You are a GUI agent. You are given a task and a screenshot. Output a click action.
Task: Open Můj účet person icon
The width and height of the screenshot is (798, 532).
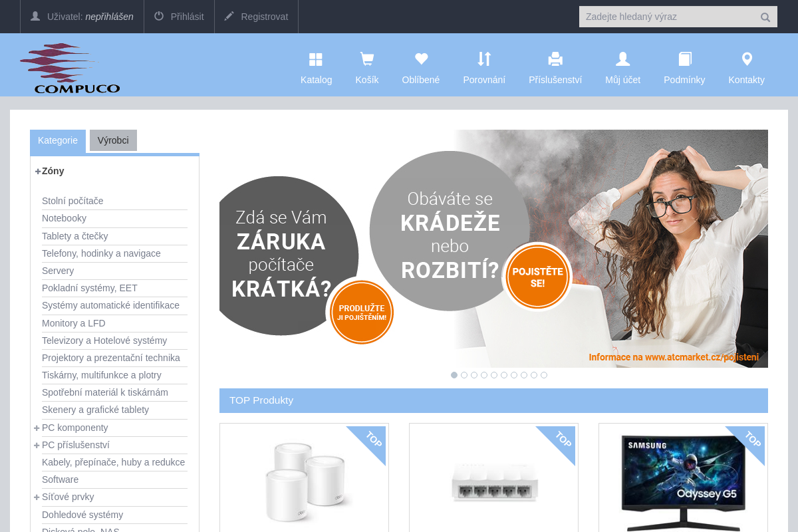coord(623,59)
